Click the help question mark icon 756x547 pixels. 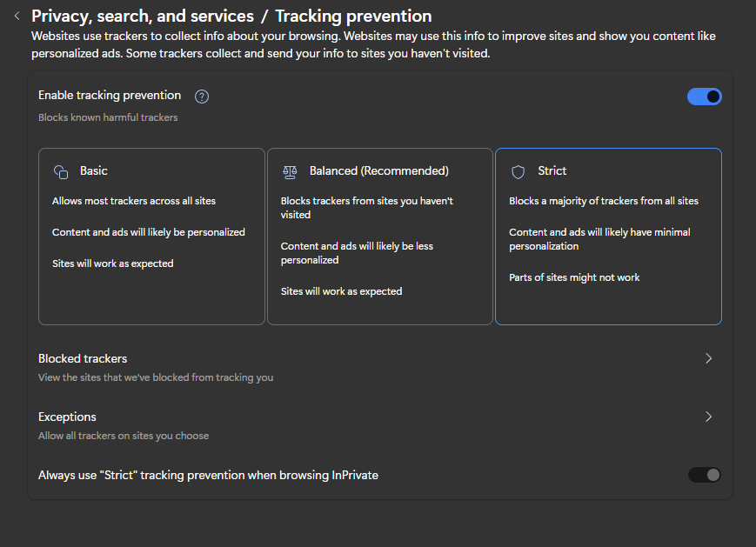click(x=202, y=97)
